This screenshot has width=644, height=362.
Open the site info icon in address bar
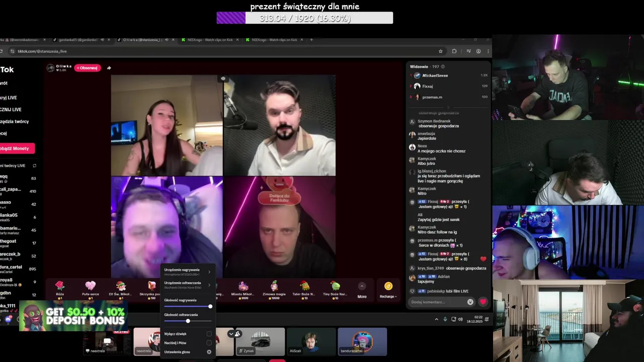pyautogui.click(x=12, y=51)
